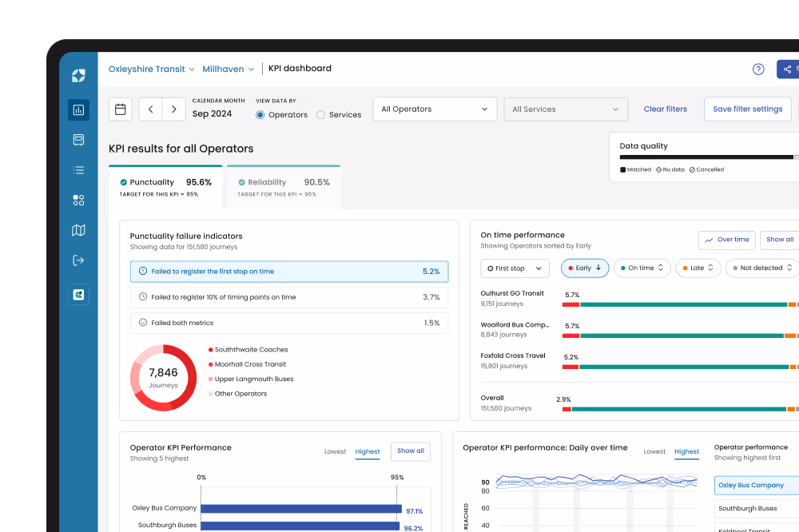Select Oxley Bus Company in operator performance list
This screenshot has width=799, height=532.
click(x=756, y=485)
